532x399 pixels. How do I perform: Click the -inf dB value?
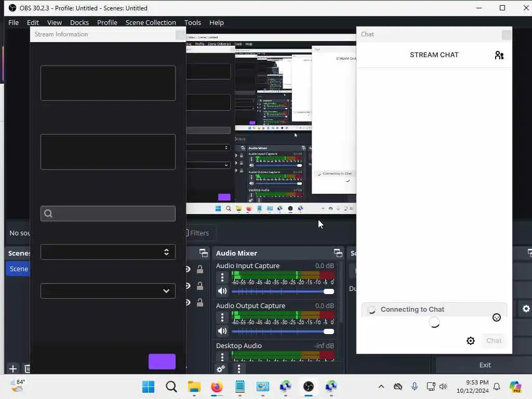tap(324, 345)
